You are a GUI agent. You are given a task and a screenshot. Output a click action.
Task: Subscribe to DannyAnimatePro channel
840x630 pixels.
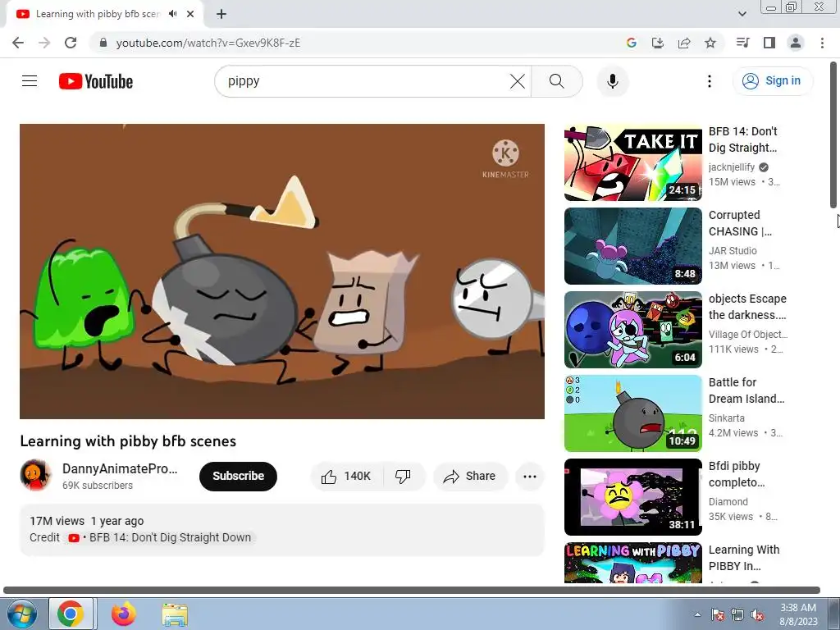[x=239, y=477]
